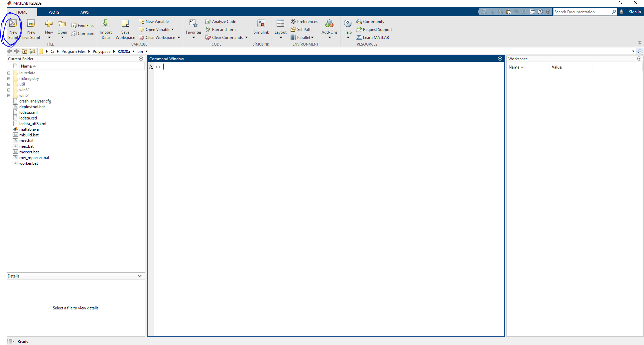Click Clear Workspace button
Image resolution: width=644 pixels, height=345 pixels.
click(157, 37)
